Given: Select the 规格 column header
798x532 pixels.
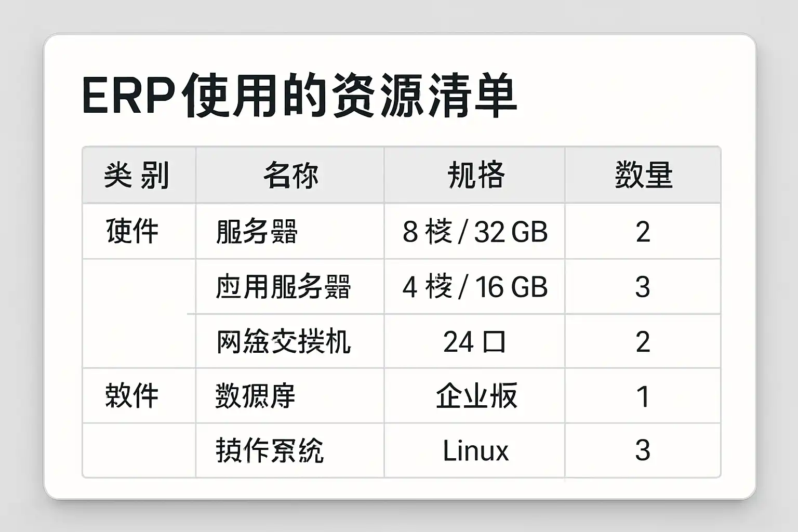Looking at the screenshot, I should pyautogui.click(x=475, y=175).
